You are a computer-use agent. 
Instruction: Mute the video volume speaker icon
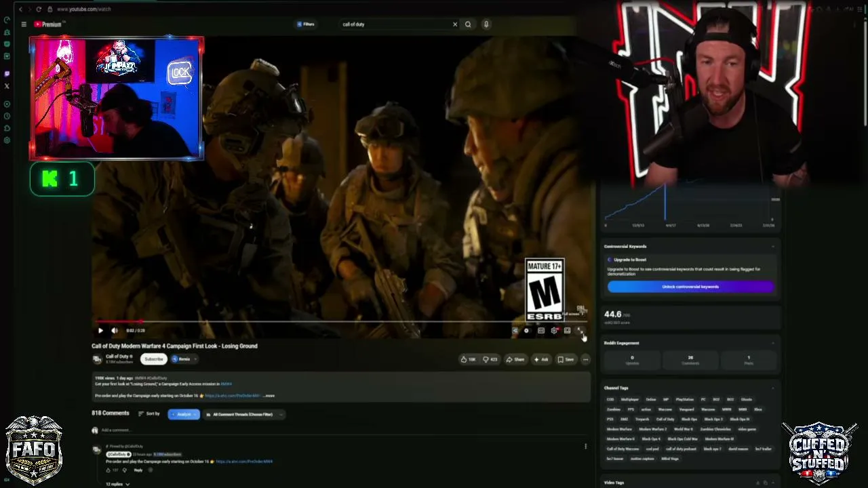tap(115, 331)
